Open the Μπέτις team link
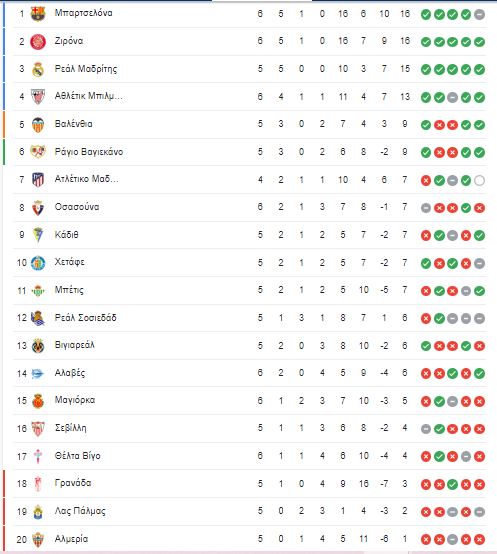This screenshot has width=497, height=554. (x=69, y=290)
